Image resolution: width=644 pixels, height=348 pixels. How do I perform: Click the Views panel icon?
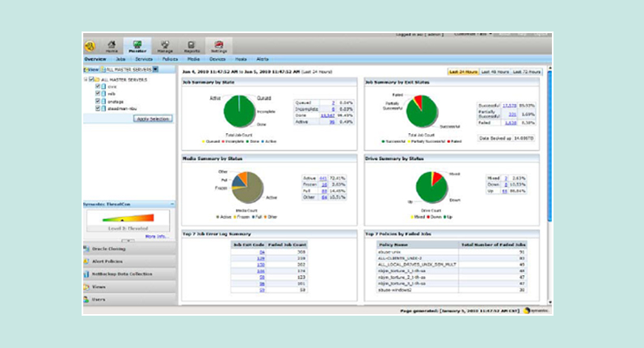[x=86, y=287]
